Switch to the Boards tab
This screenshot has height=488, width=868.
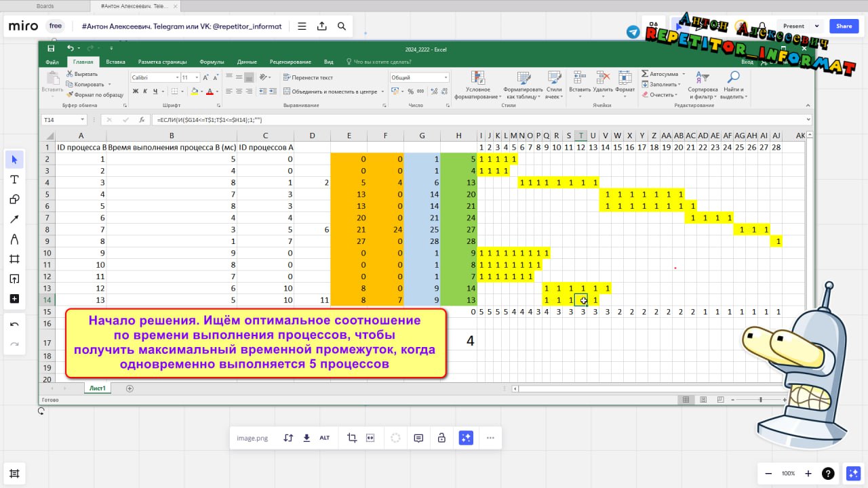click(x=45, y=6)
